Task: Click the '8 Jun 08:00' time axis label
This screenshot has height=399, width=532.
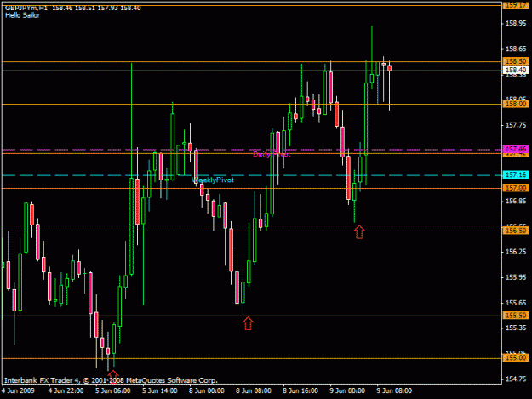Action: point(254,390)
